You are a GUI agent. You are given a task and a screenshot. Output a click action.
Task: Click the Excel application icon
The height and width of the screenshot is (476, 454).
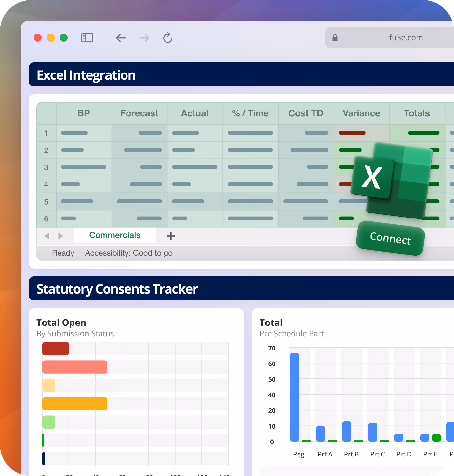coord(390,179)
